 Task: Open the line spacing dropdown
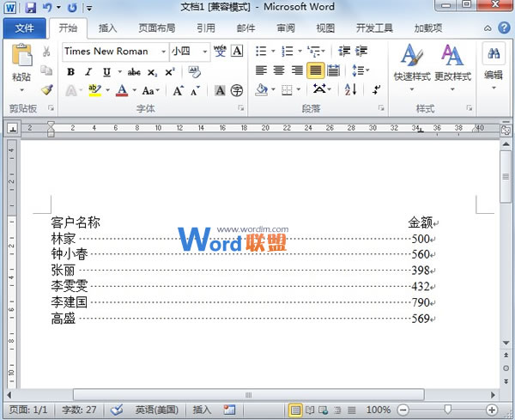(x=360, y=70)
